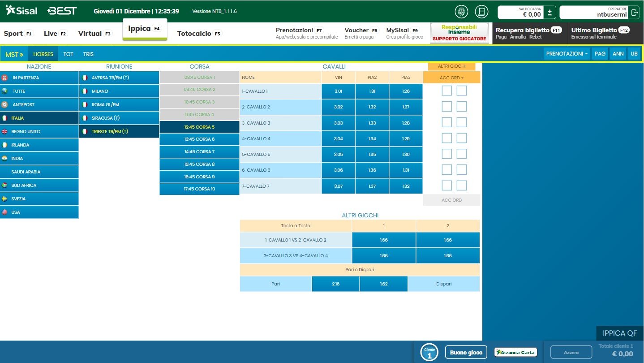Click the Milano Italian flag icon

(84, 91)
